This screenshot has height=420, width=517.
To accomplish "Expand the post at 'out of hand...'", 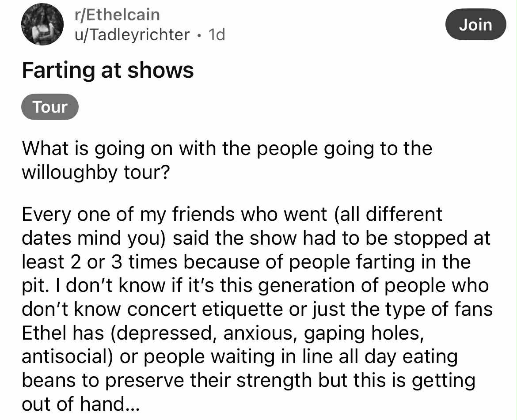I will click(80, 404).
